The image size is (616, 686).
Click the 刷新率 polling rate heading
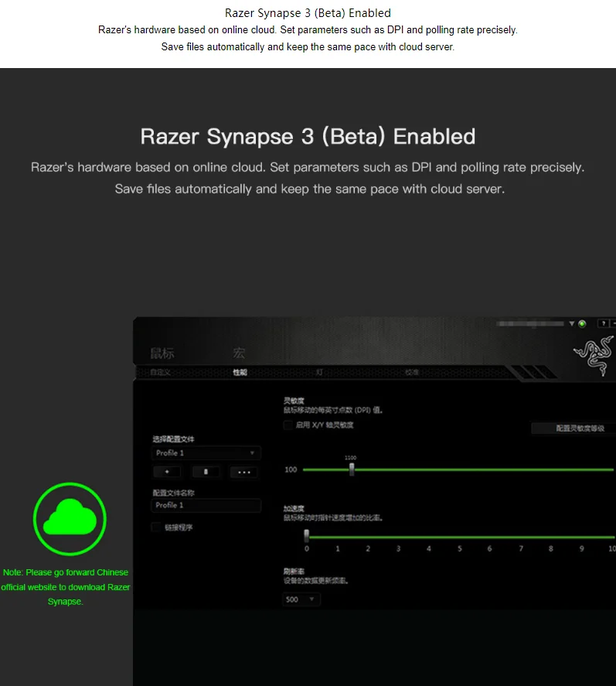(x=294, y=572)
